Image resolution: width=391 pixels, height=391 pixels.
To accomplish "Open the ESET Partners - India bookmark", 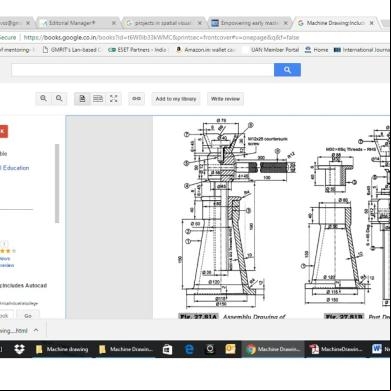I will pos(138,50).
